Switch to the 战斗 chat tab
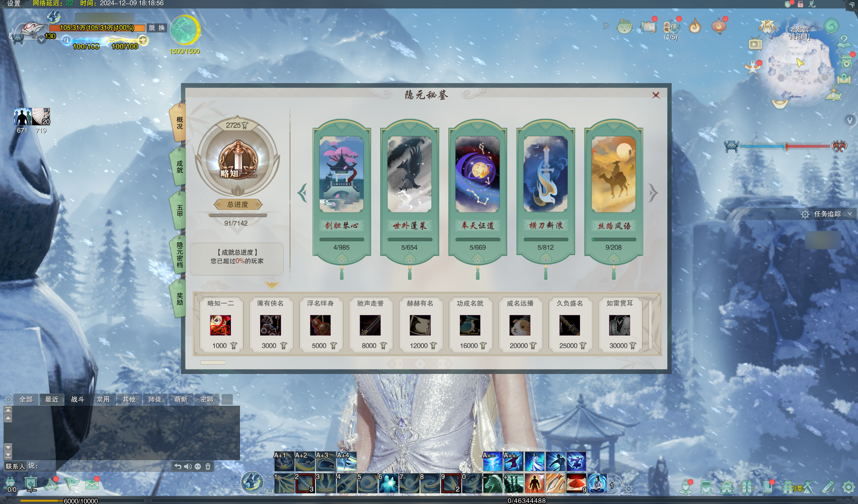This screenshot has height=504, width=858. (77, 399)
